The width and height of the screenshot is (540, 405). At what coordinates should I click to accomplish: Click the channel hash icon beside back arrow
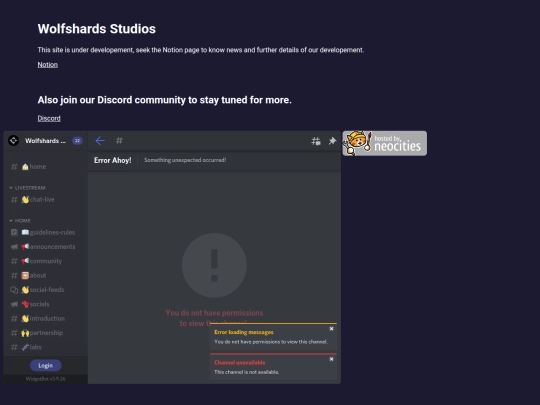tap(119, 141)
